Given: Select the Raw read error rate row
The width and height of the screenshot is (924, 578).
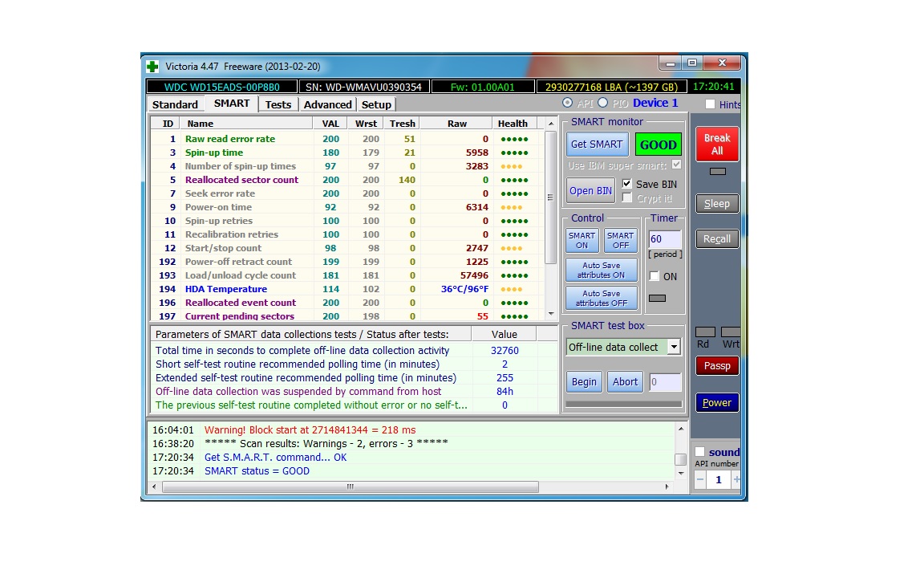Looking at the screenshot, I should [347, 139].
